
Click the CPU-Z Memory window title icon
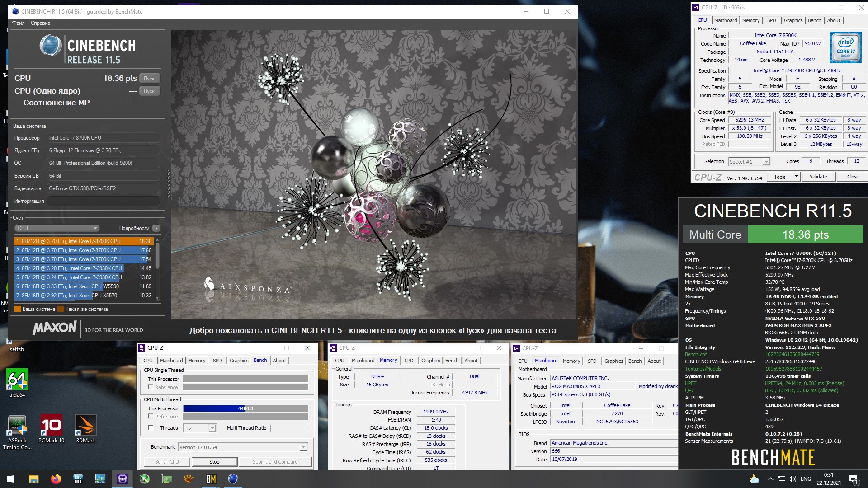tap(333, 348)
